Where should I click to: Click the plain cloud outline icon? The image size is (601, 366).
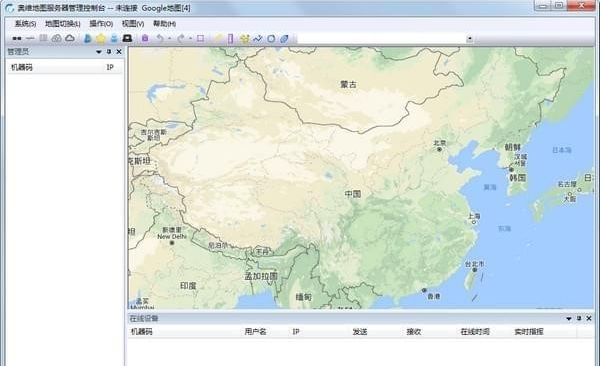coord(70,38)
